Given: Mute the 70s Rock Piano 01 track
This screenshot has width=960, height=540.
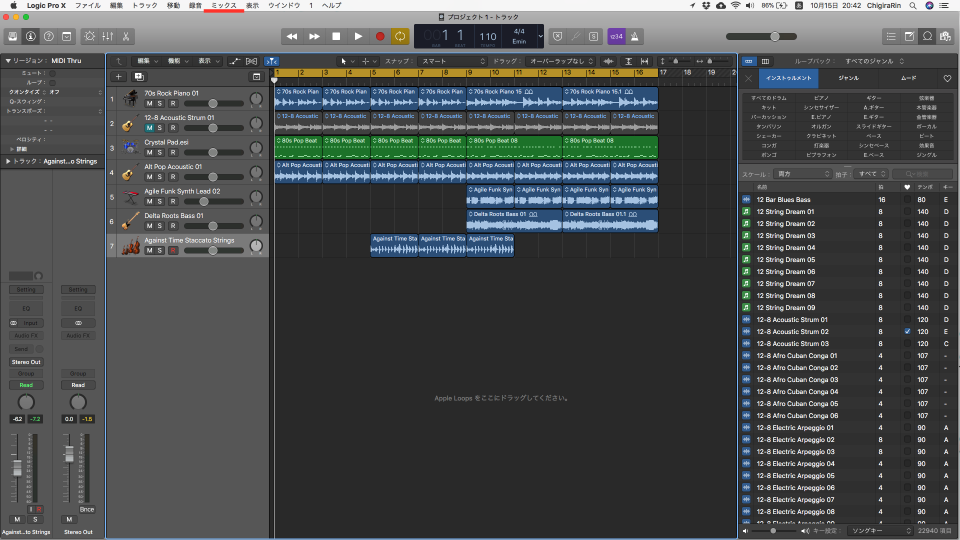Looking at the screenshot, I should (149, 103).
